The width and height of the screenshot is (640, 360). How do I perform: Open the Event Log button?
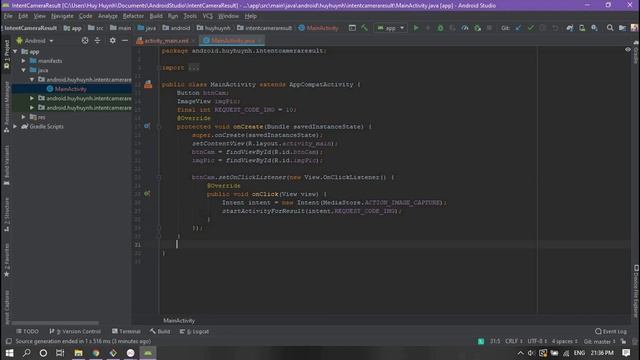611,331
